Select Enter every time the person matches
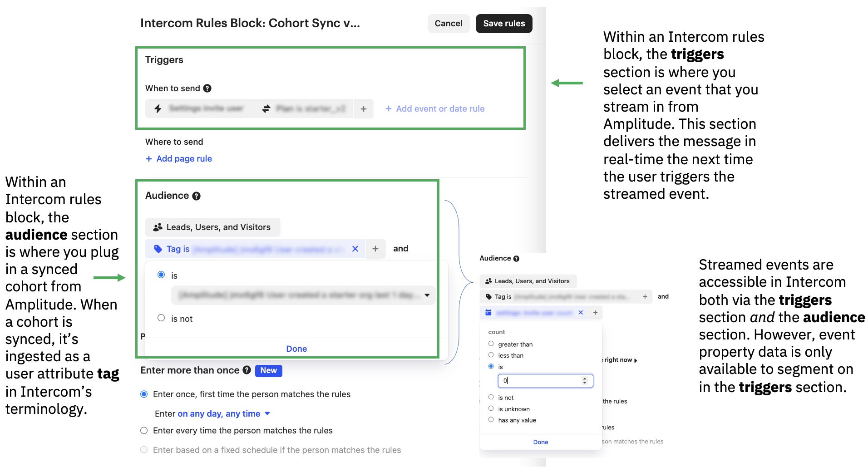This screenshot has height=472, width=868. [x=144, y=430]
